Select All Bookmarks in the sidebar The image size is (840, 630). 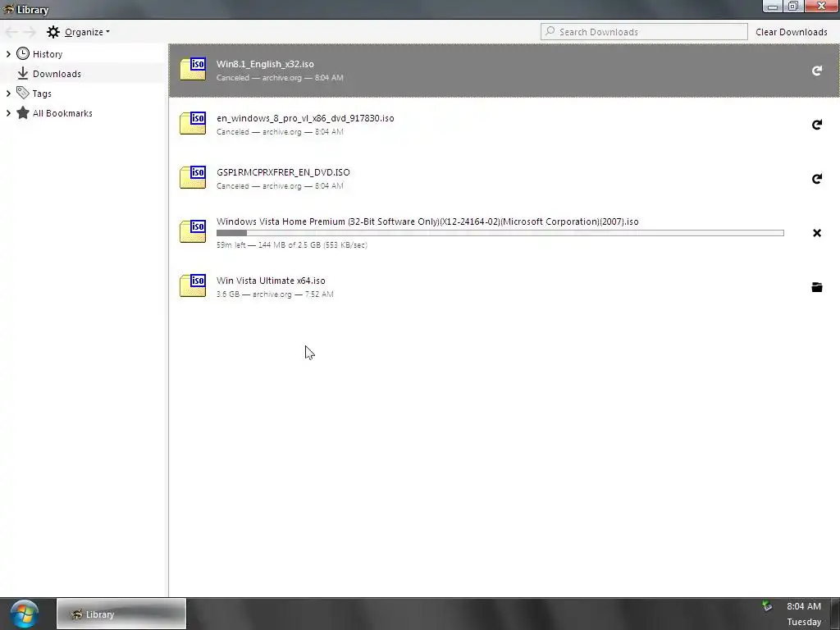coord(62,113)
